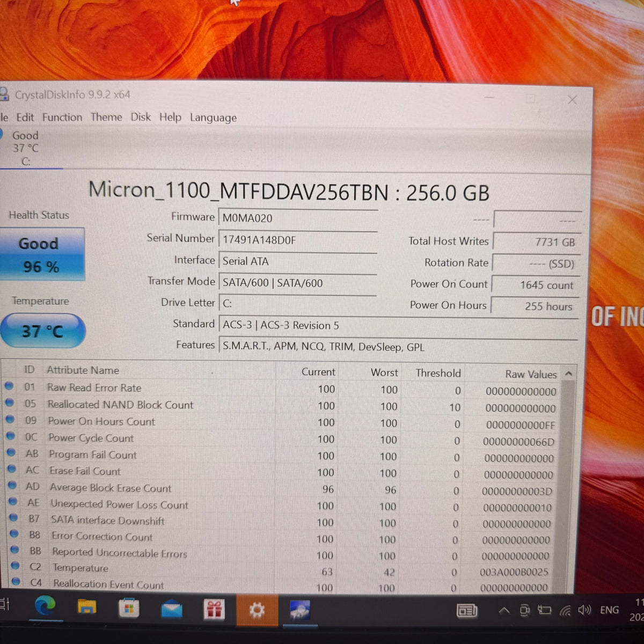Click the raw value 003A000B0025 of Temperature
The width and height of the screenshot is (644, 644).
tap(514, 572)
